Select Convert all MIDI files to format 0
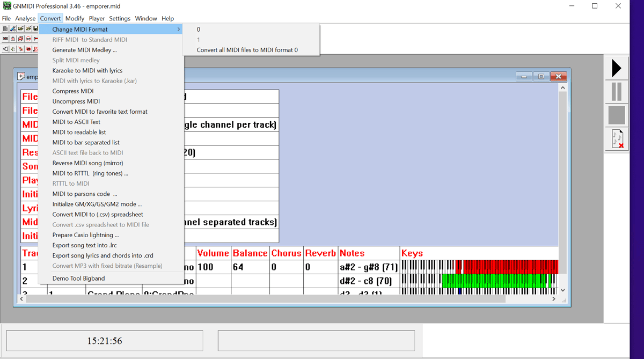This screenshot has height=359, width=644. tap(247, 50)
